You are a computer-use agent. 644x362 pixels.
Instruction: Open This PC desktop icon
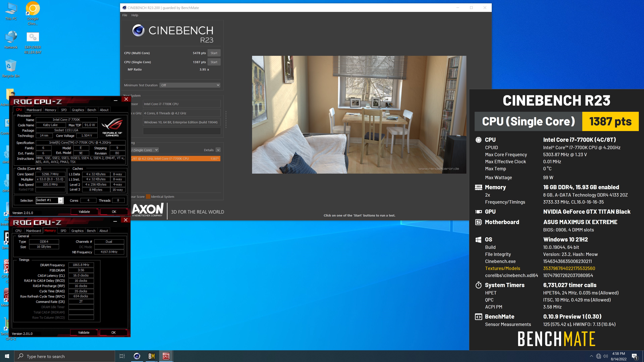click(11, 12)
